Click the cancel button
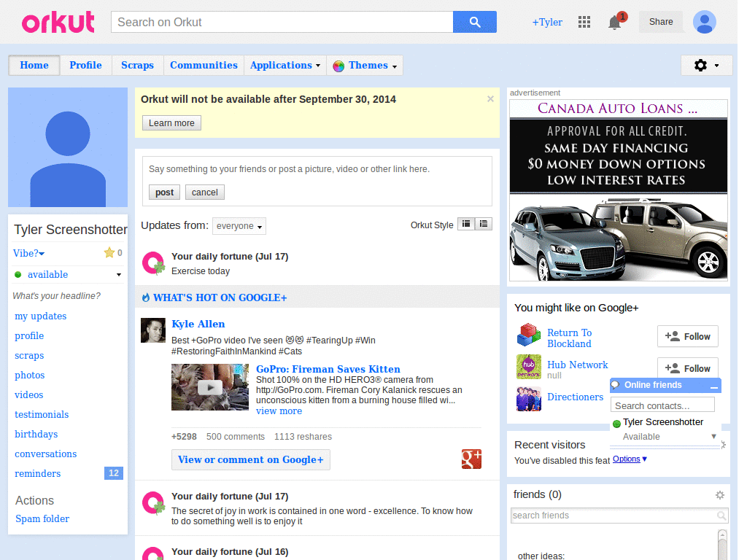The height and width of the screenshot is (560, 747). point(205,192)
